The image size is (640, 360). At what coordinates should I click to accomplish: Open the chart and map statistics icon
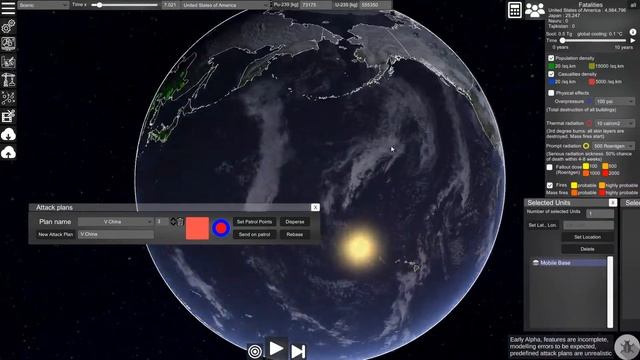[8, 62]
